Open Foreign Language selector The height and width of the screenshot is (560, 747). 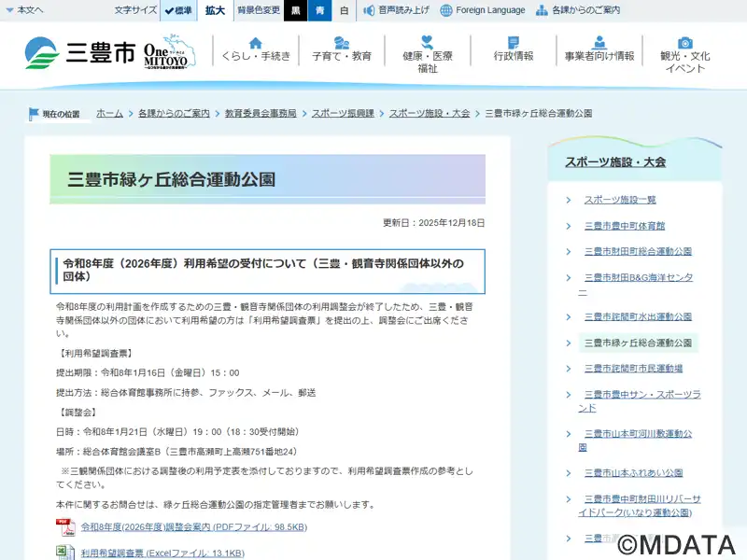[483, 10]
